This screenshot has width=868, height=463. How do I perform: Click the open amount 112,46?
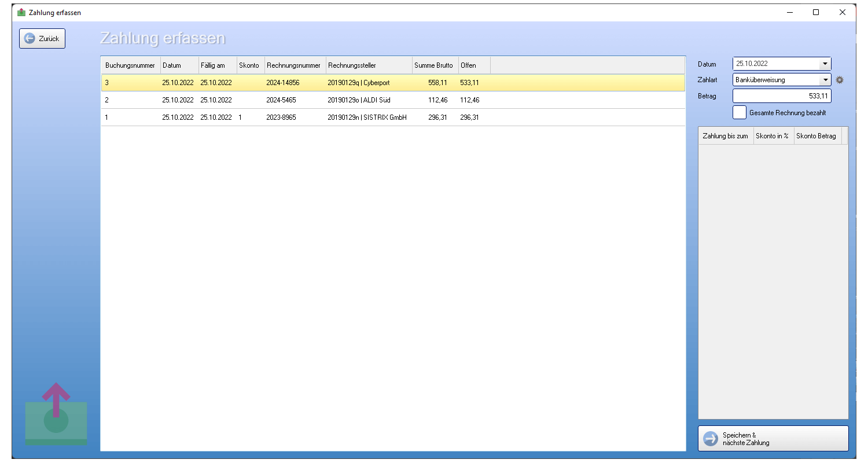tap(470, 100)
